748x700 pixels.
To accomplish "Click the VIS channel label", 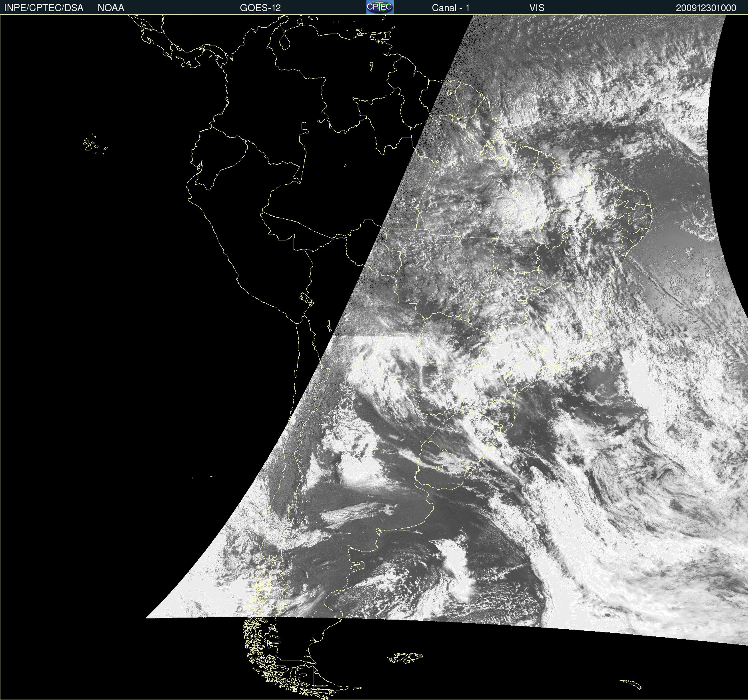I will coord(537,8).
